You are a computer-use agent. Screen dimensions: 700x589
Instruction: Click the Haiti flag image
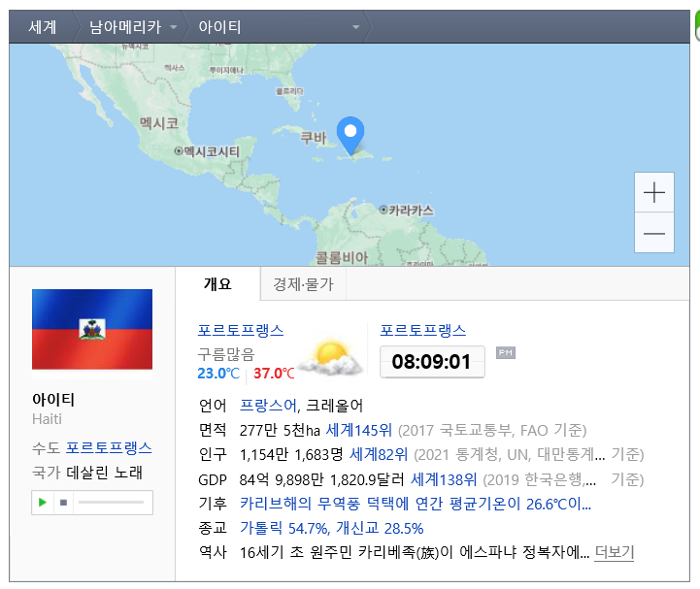pos(92,329)
